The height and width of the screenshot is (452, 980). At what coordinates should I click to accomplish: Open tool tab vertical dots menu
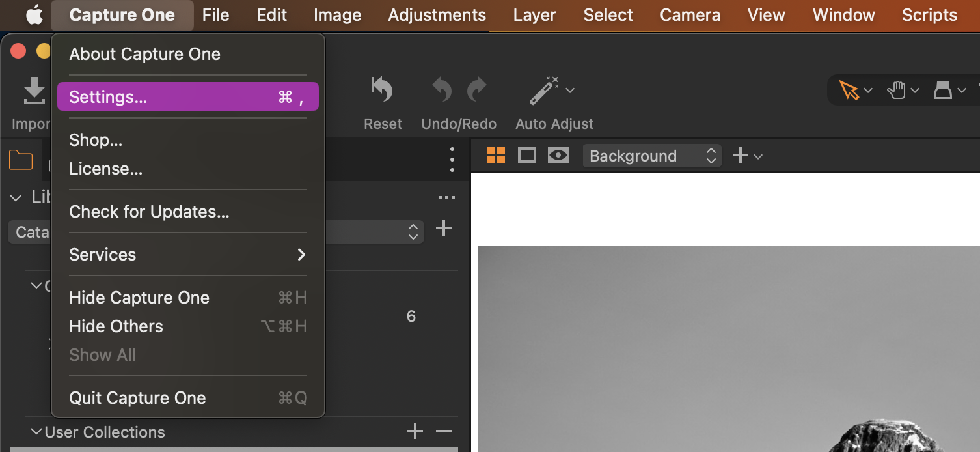(452, 160)
